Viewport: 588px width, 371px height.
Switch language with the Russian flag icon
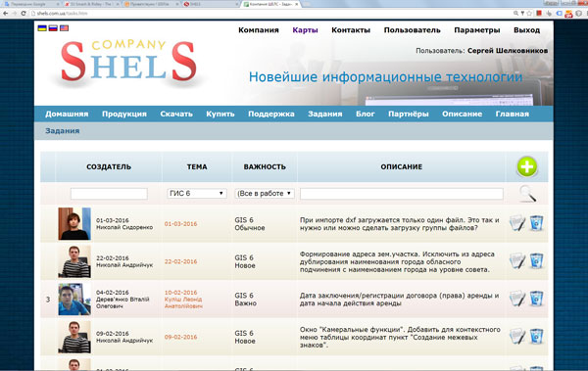coord(53,28)
